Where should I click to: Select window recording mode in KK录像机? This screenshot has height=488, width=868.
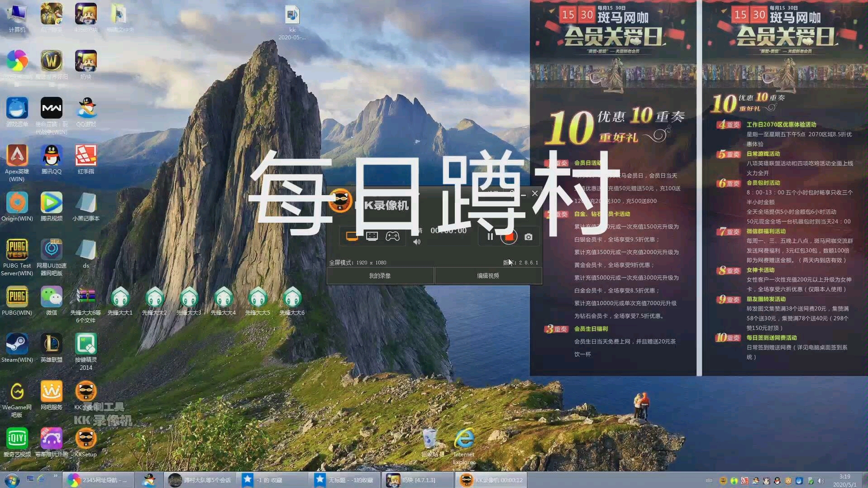tap(372, 236)
